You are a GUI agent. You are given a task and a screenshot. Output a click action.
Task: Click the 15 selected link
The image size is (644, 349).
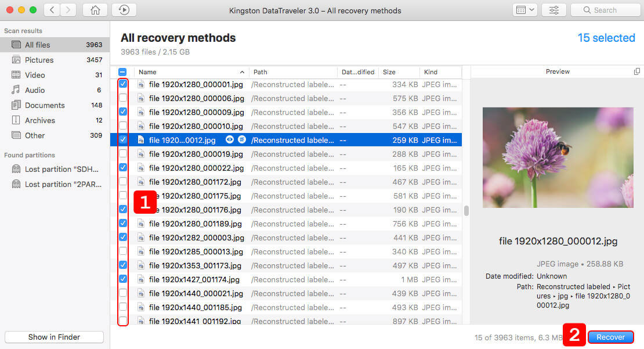pyautogui.click(x=606, y=38)
